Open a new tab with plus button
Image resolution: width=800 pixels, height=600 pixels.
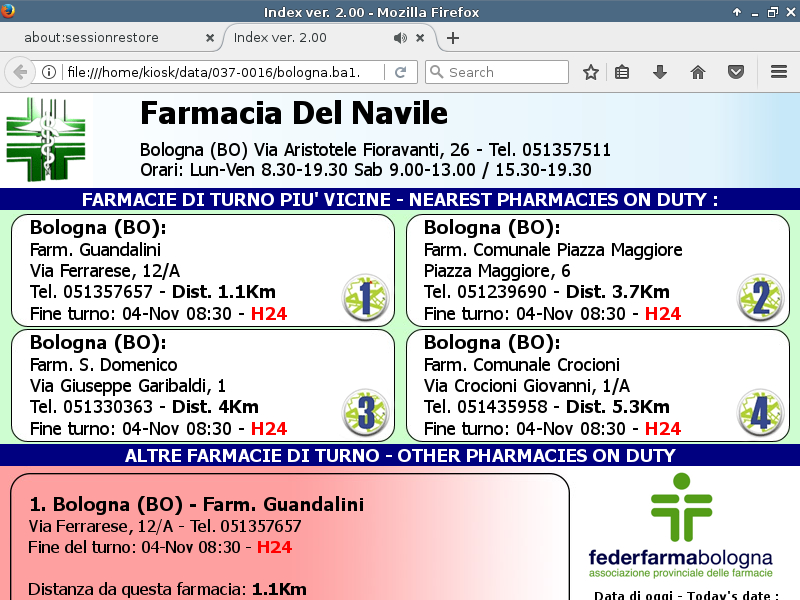(453, 38)
